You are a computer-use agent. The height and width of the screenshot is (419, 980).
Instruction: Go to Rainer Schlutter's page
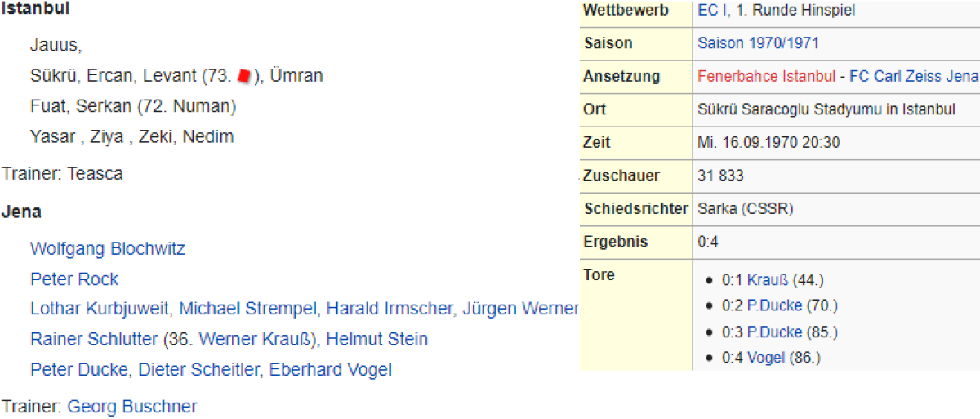[94, 339]
